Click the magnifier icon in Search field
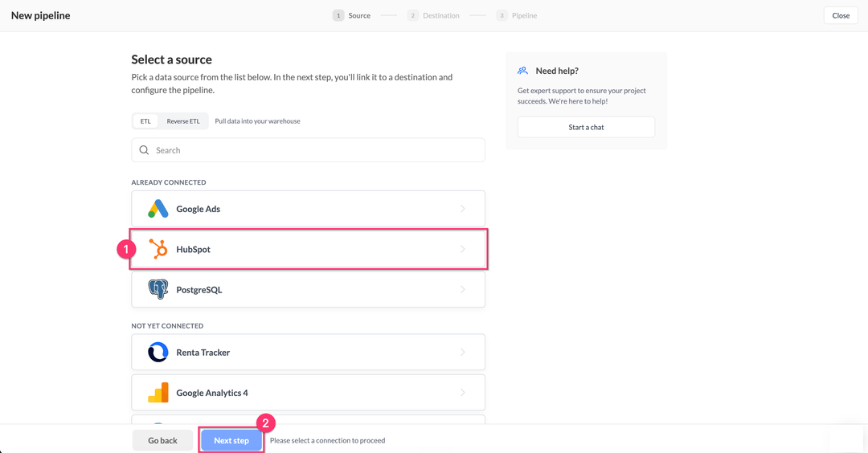This screenshot has width=868, height=453. point(144,150)
